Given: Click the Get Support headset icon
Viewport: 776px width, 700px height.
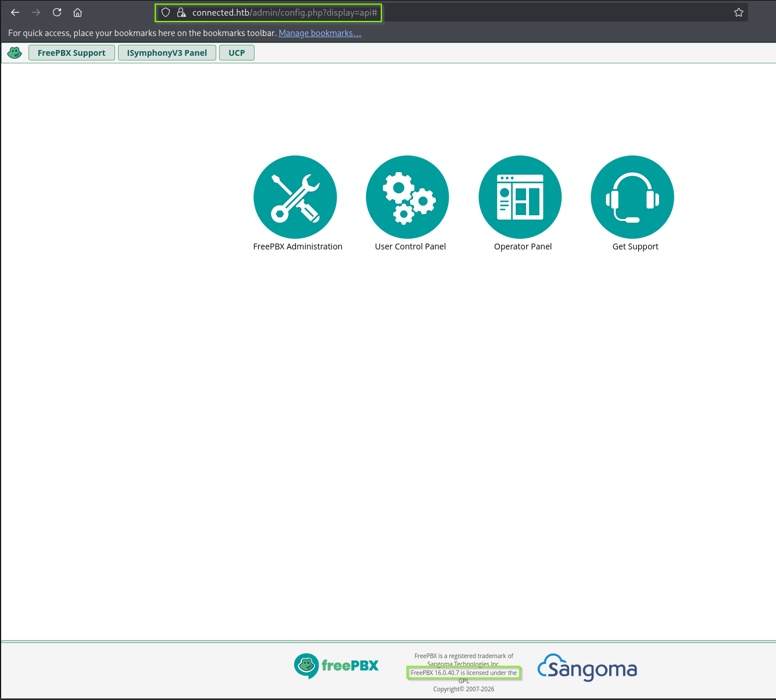Looking at the screenshot, I should click(632, 197).
